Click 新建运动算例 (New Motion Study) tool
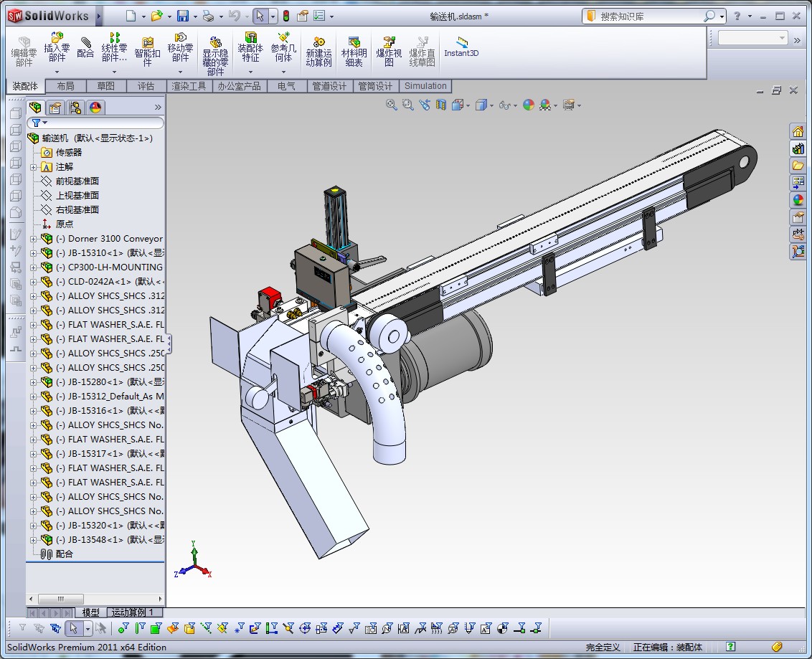 click(318, 51)
